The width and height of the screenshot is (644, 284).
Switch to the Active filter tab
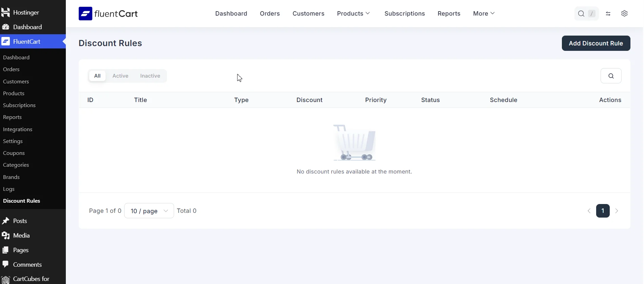(x=120, y=76)
